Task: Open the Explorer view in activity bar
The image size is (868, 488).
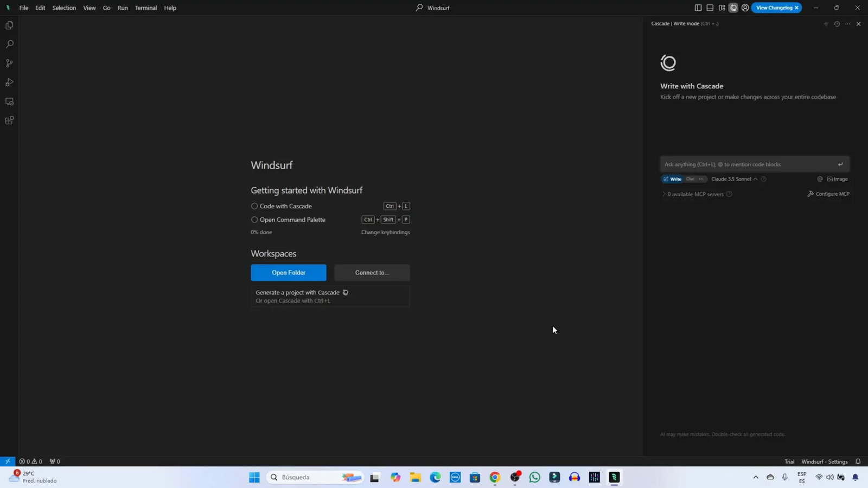Action: point(9,25)
